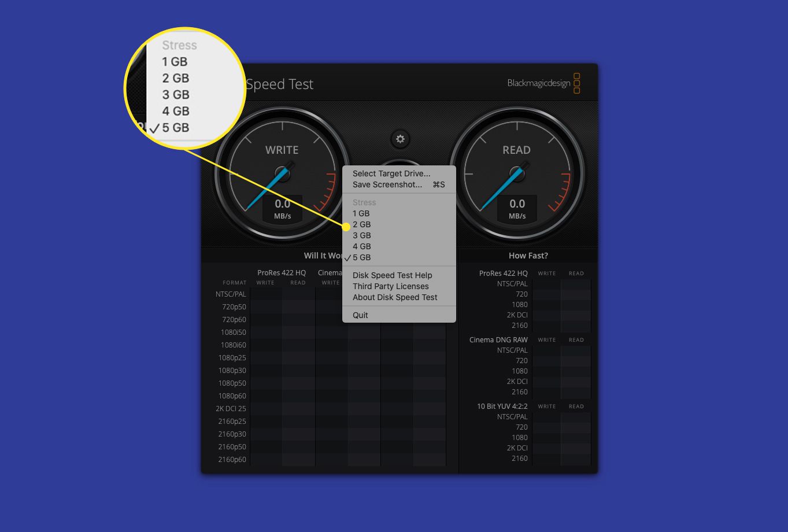Viewport: 788px width, 532px height.
Task: Click the 2160p50 format row
Action: coord(232,446)
